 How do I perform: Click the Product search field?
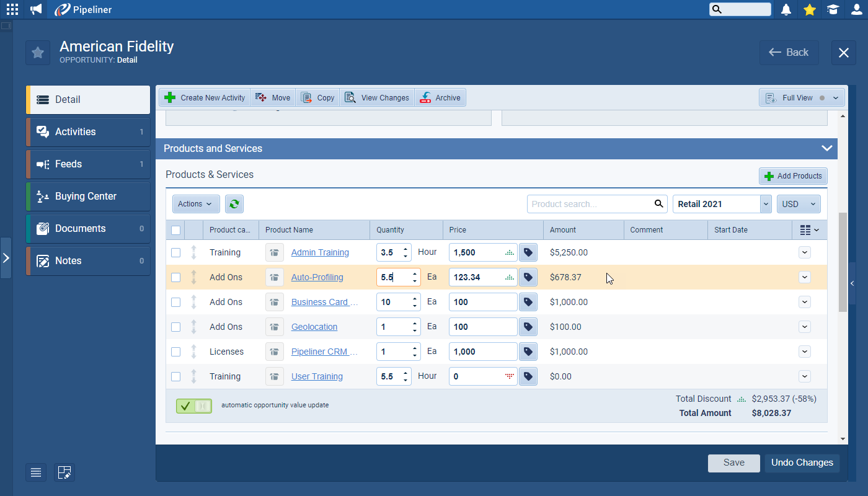point(589,204)
